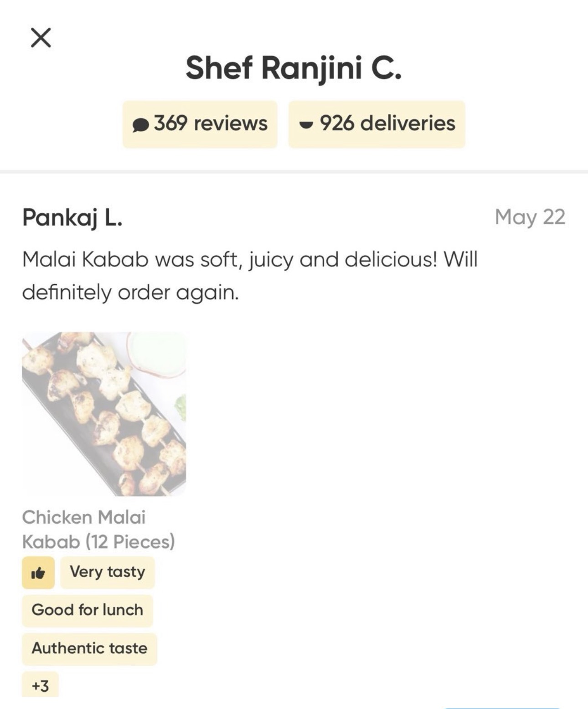Expand the +3 more tags chip
Image resolution: width=588 pixels, height=709 pixels.
tap(40, 685)
